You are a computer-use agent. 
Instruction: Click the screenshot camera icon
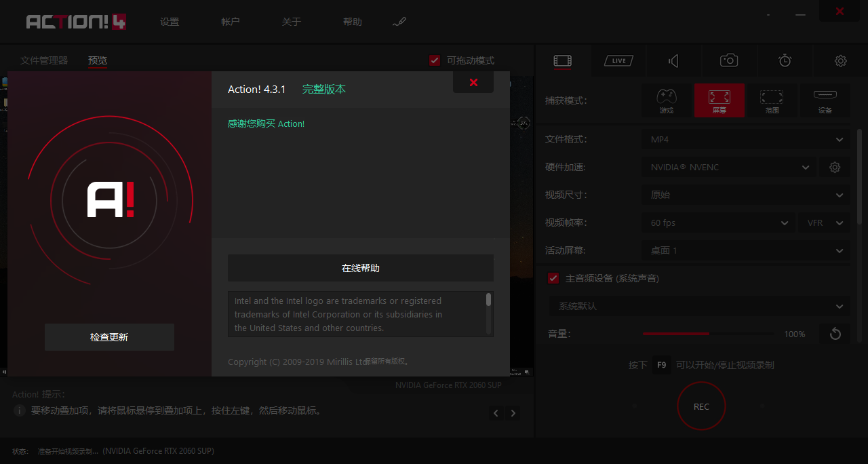tap(728, 60)
